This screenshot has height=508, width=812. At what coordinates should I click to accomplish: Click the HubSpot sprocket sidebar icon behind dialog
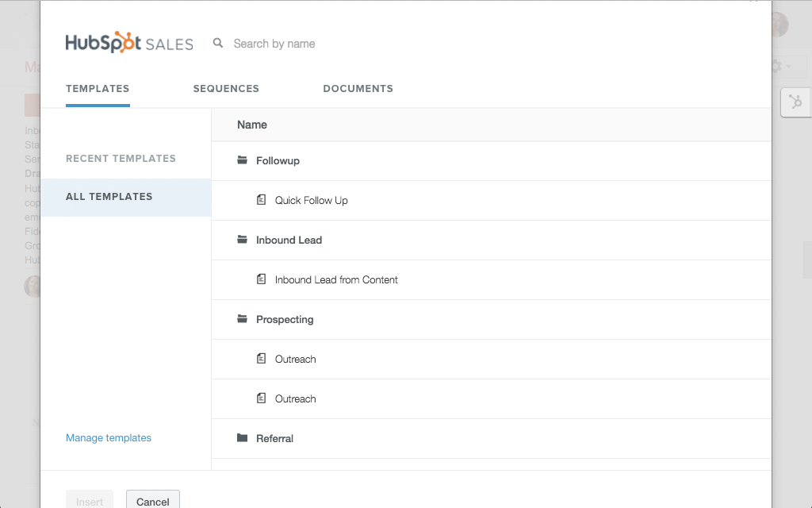(x=796, y=102)
